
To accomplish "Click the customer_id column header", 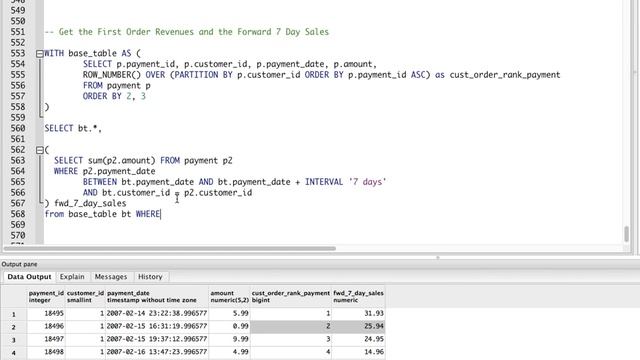I will point(85,296).
